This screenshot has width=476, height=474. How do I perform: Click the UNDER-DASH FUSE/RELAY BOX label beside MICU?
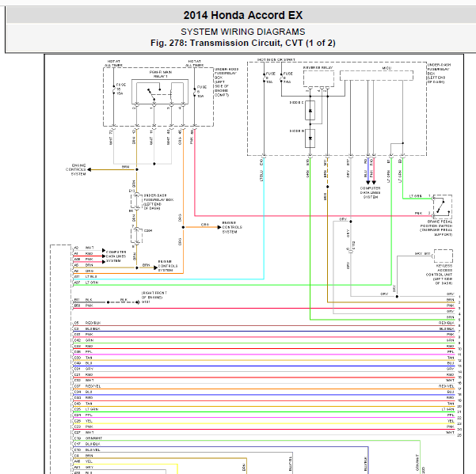(439, 74)
